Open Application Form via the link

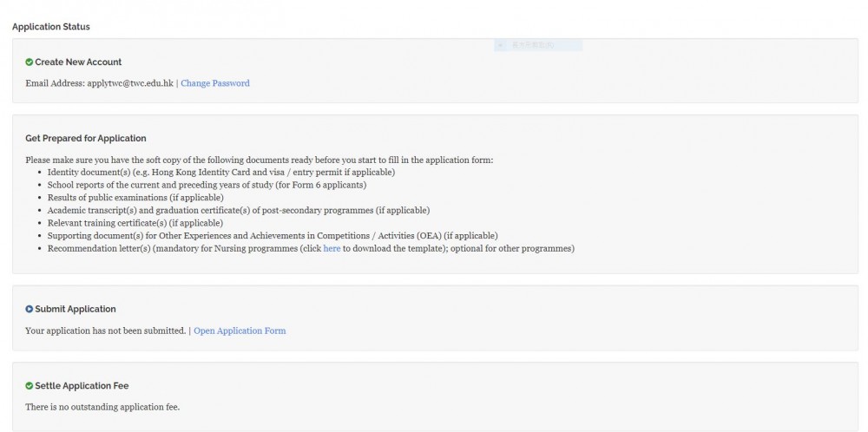click(240, 331)
